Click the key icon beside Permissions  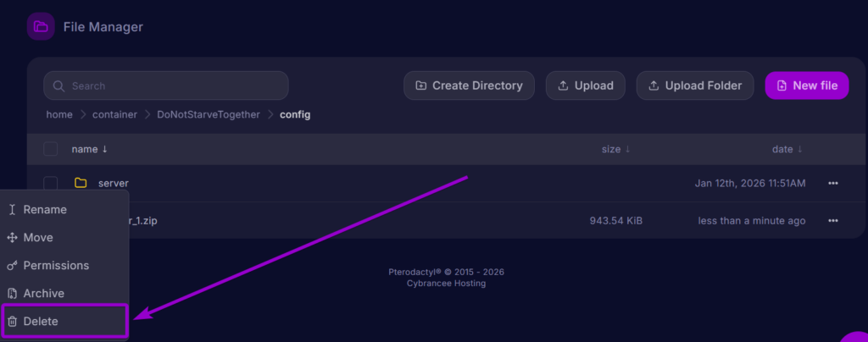click(x=12, y=266)
